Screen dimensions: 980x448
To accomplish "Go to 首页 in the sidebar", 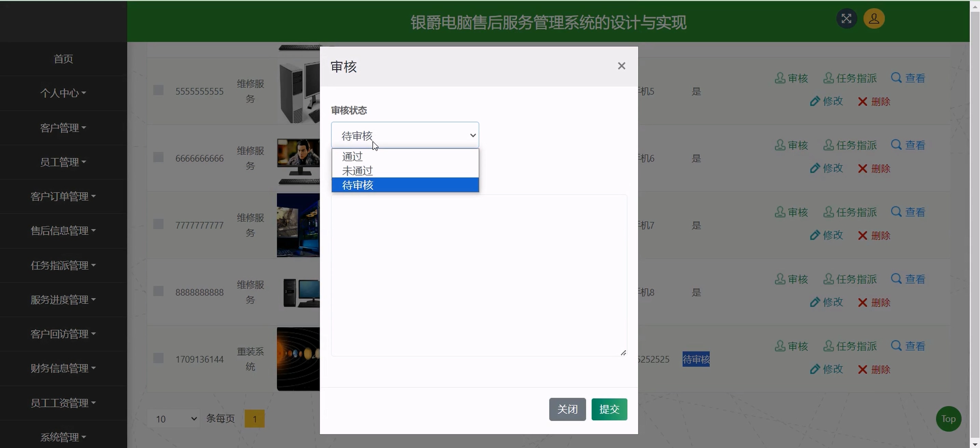I will point(63,59).
